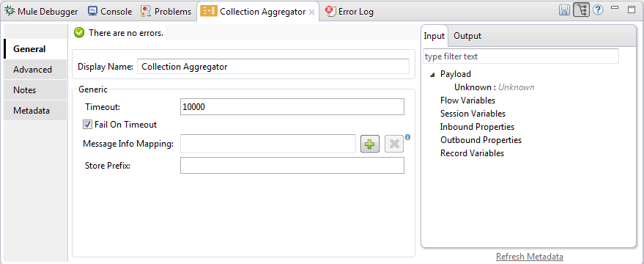Screen dimensions: 644x264
Task: Click the green no-errors check icon
Action: [x=79, y=33]
